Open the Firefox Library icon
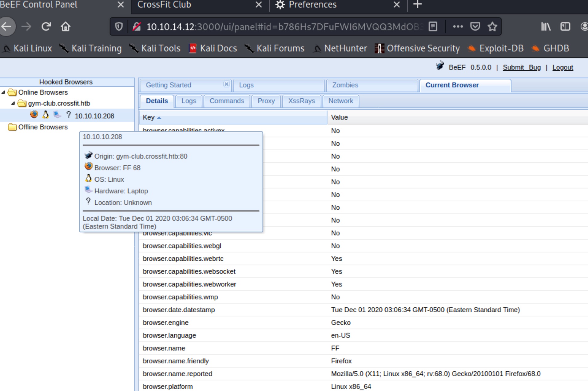588x391 pixels. [x=546, y=27]
